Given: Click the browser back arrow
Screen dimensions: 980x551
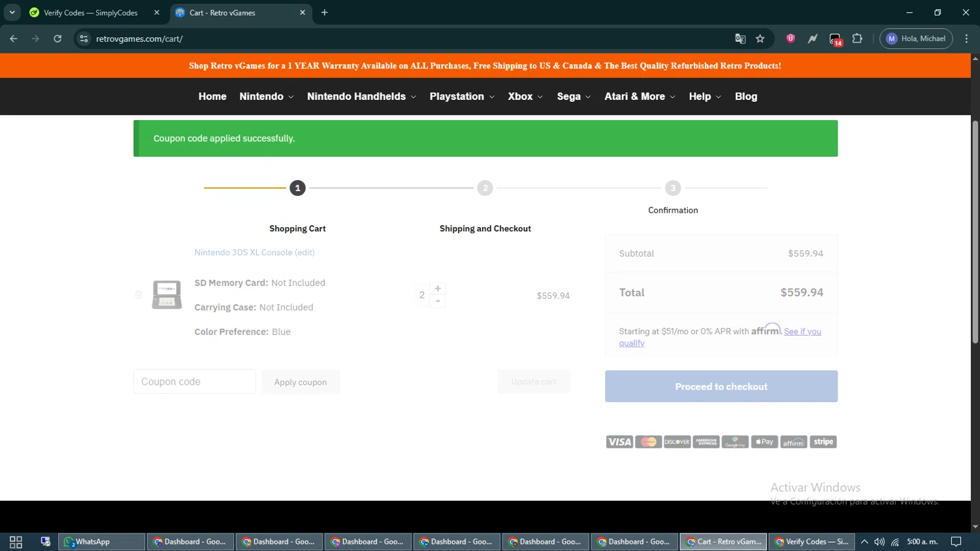Looking at the screenshot, I should tap(14, 39).
